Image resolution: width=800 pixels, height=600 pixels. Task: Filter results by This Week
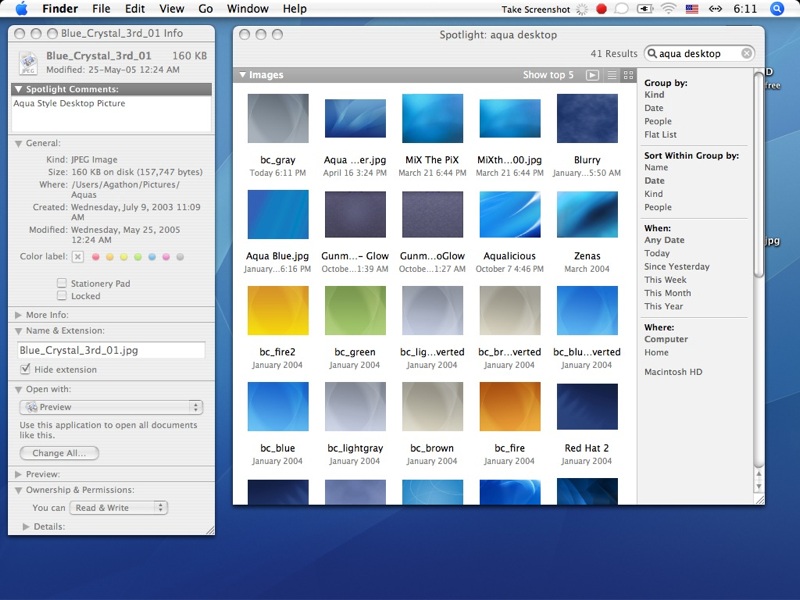[663, 280]
